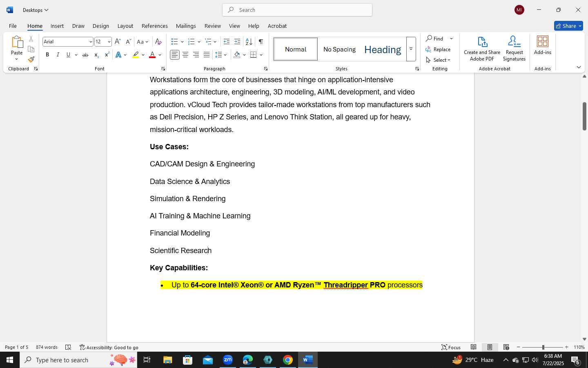This screenshot has width=588, height=368.
Task: Click the Paste clipboard icon
Action: [17, 42]
